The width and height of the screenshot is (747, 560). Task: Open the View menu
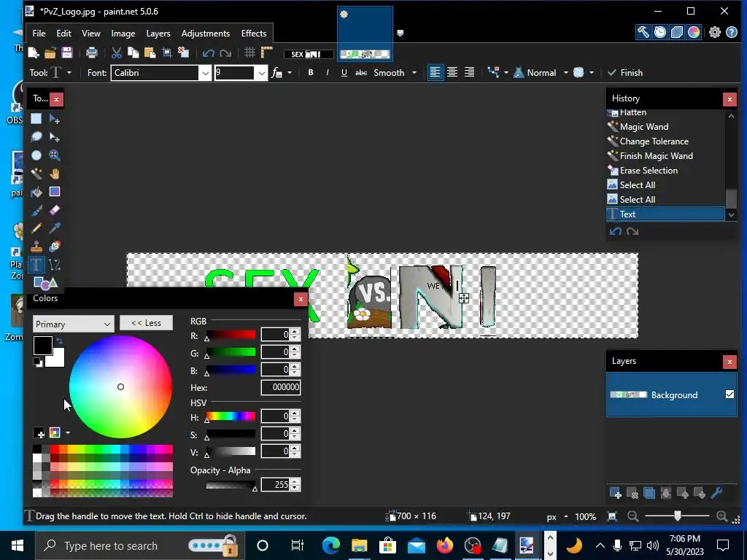point(91,34)
